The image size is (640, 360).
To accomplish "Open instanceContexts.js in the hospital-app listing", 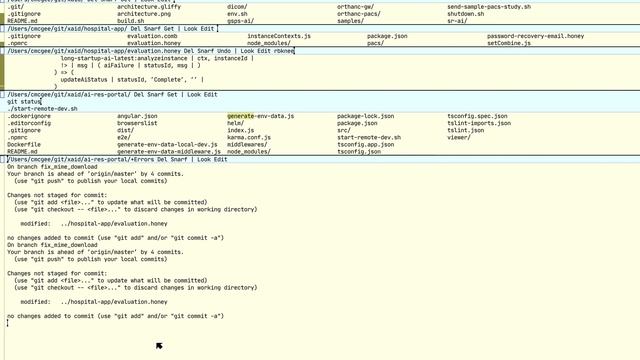I will (279, 36).
